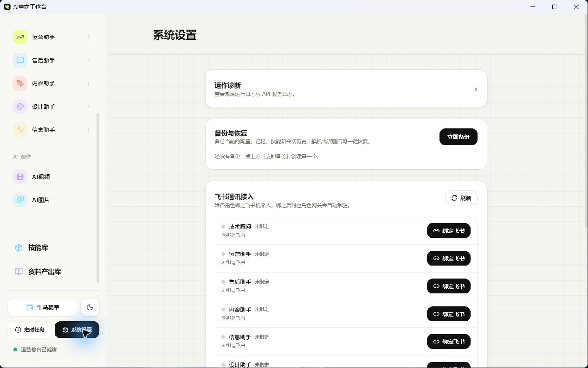The image size is (588, 368).
Task: Click the 运营助手 trend-chart icon
Action: (20, 37)
